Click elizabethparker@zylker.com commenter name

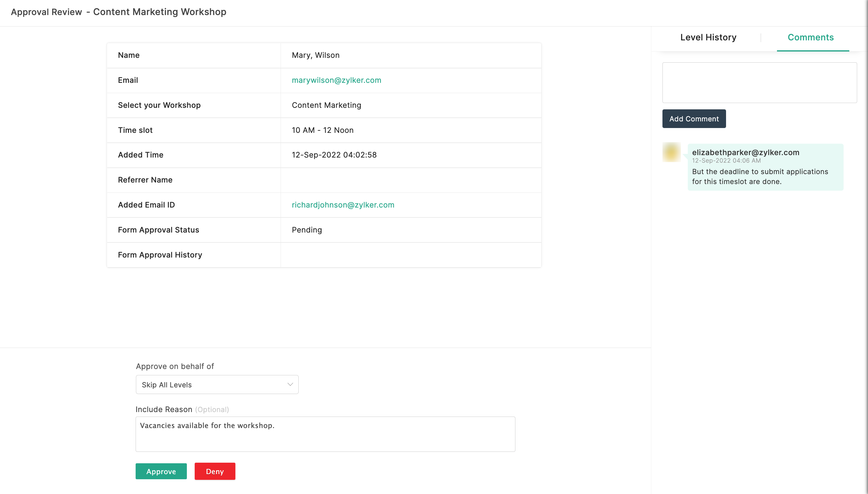(745, 152)
